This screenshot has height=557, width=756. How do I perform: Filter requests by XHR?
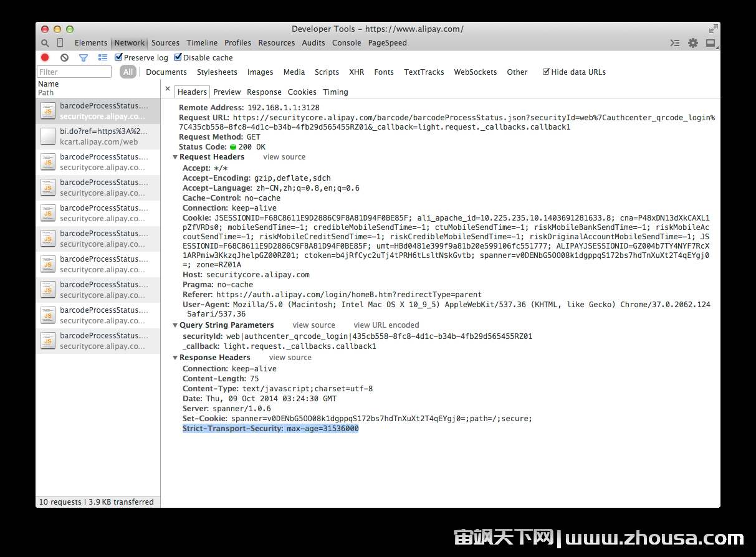pyautogui.click(x=356, y=72)
